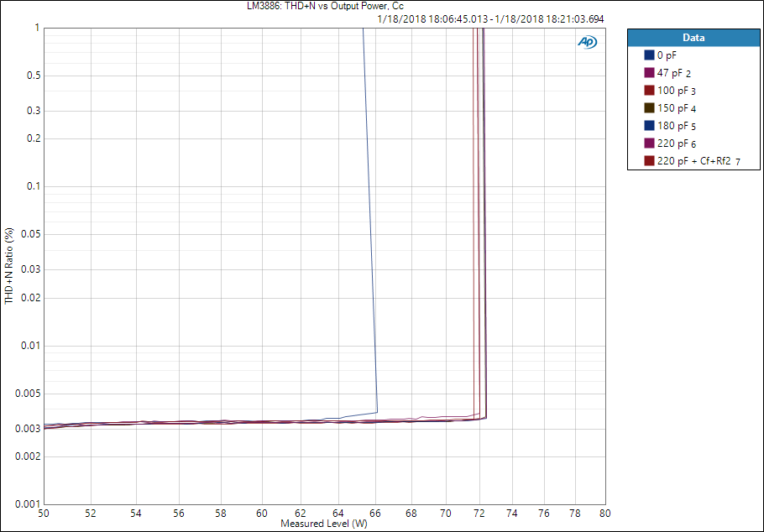Screen dimensions: 764x532
Task: Select the '150 pF' legend entry text
Action: pyautogui.click(x=677, y=108)
